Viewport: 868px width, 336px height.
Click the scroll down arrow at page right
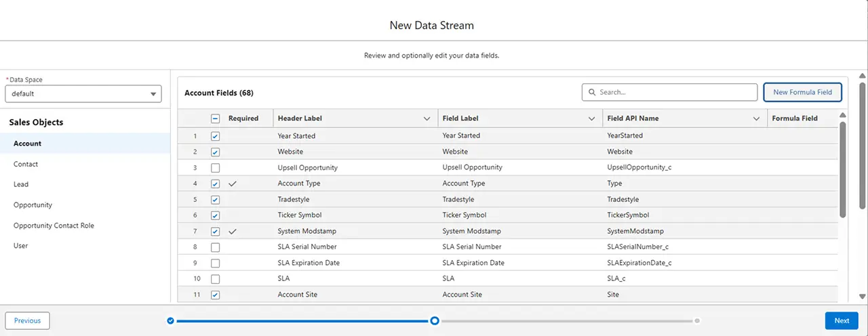click(862, 296)
